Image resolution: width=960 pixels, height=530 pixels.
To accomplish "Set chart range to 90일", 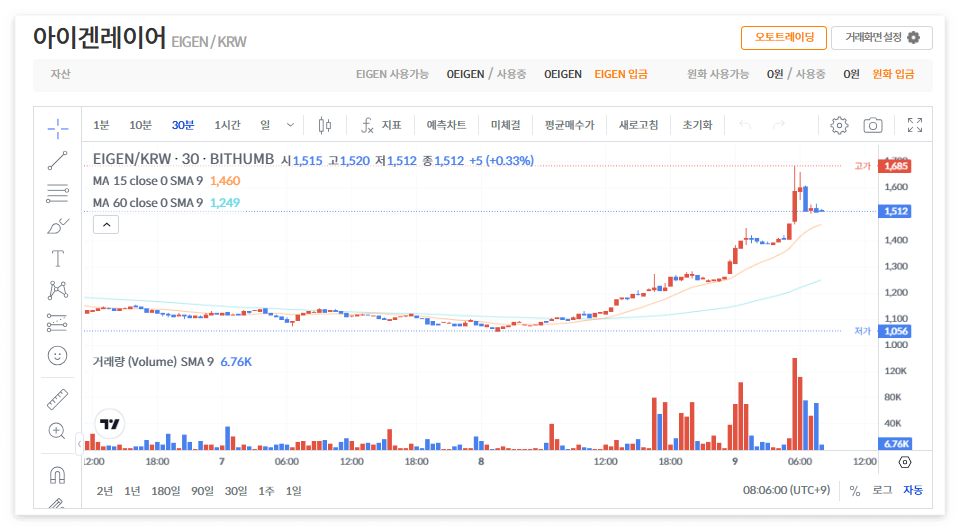I will pyautogui.click(x=202, y=491).
